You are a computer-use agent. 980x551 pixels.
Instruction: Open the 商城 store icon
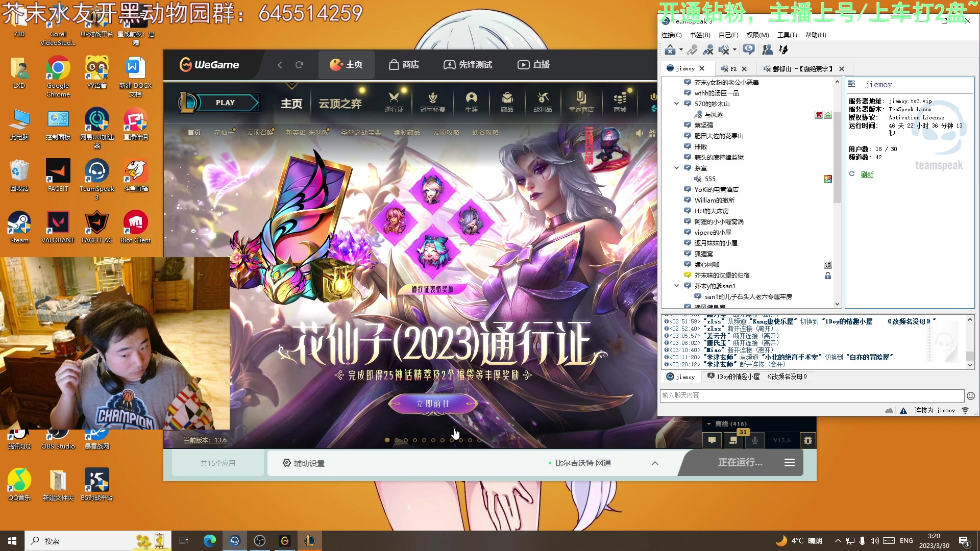pos(620,103)
